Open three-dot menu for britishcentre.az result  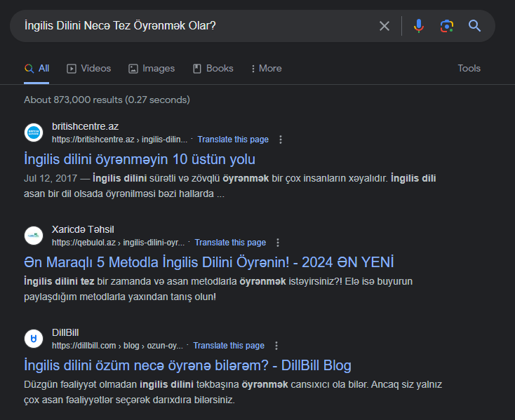coord(281,140)
